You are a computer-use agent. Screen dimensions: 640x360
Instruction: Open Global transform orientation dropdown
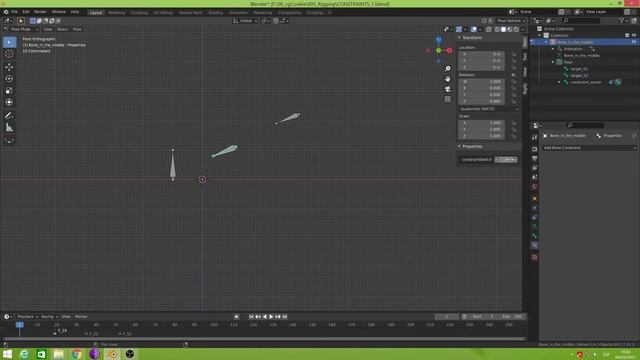point(245,21)
